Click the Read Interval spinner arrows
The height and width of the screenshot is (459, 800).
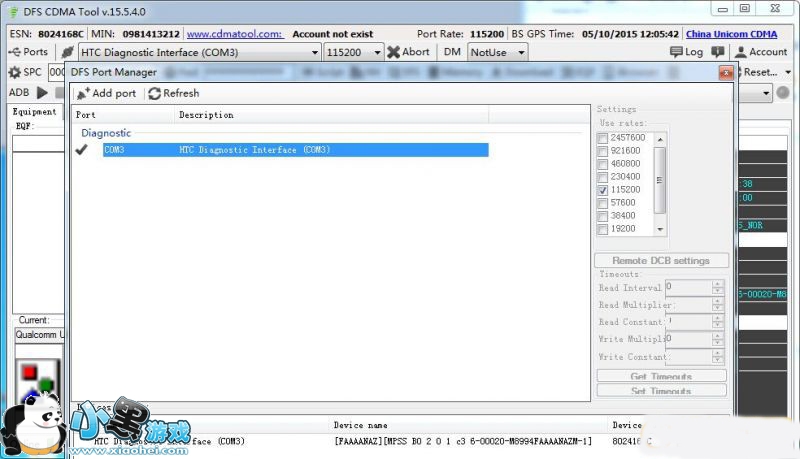pos(717,287)
